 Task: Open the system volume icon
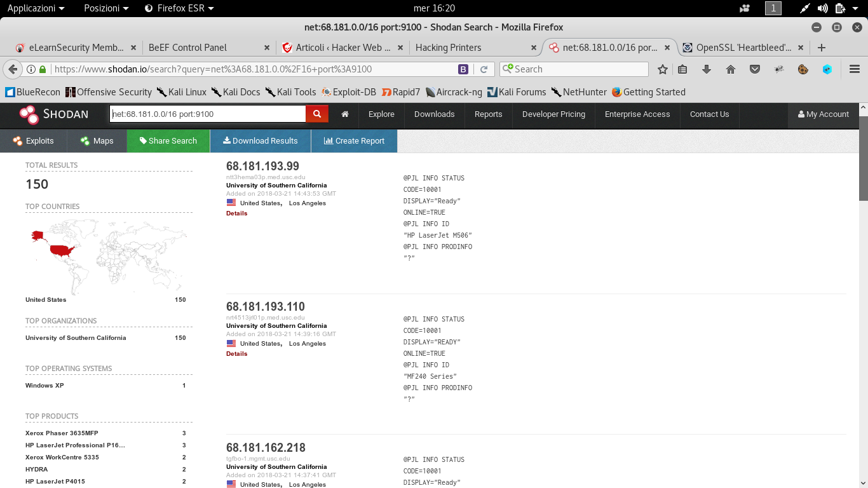[x=823, y=8]
